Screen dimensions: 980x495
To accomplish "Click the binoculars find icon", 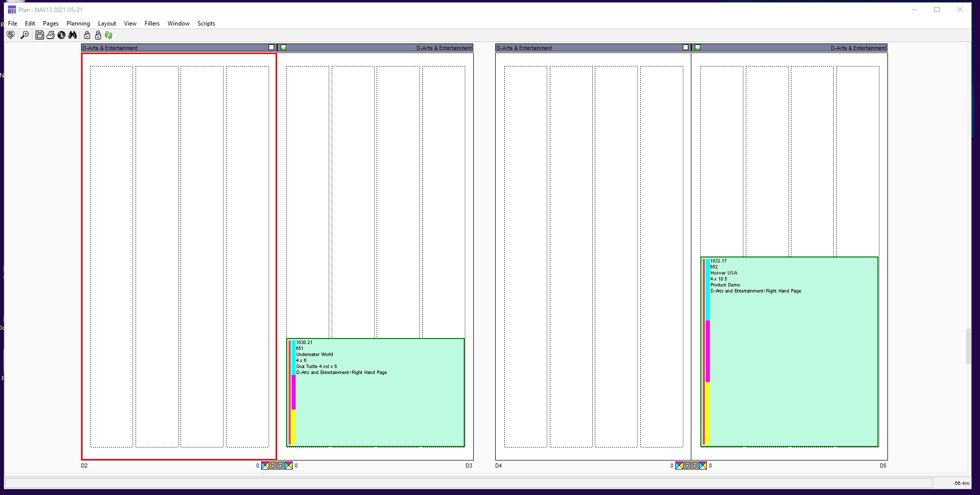I will [x=73, y=35].
